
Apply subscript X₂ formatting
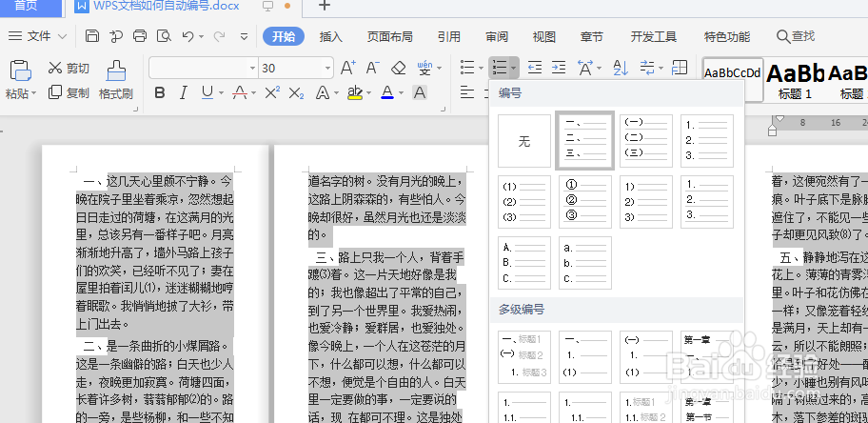coord(297,92)
